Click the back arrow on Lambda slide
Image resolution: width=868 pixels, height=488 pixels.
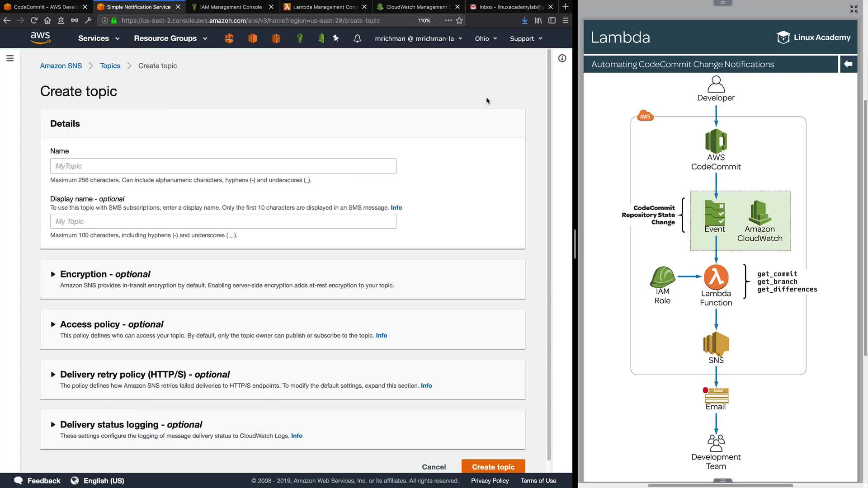coord(848,64)
